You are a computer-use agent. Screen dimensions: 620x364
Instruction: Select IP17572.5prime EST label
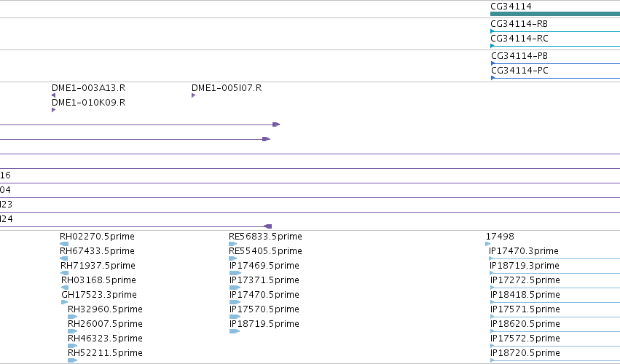(525, 339)
